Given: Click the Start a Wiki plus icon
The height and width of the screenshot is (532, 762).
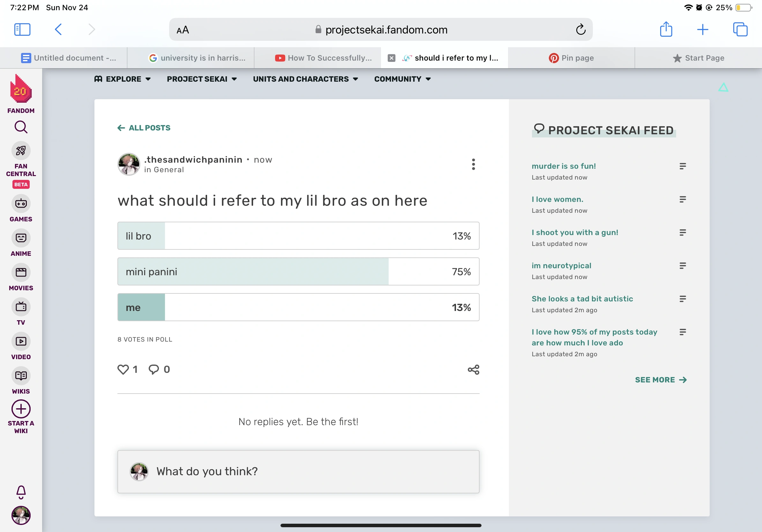Looking at the screenshot, I should [x=21, y=409].
